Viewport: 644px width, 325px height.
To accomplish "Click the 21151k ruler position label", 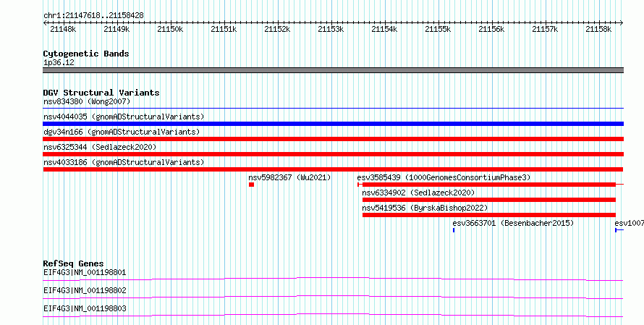I will 224,29.
